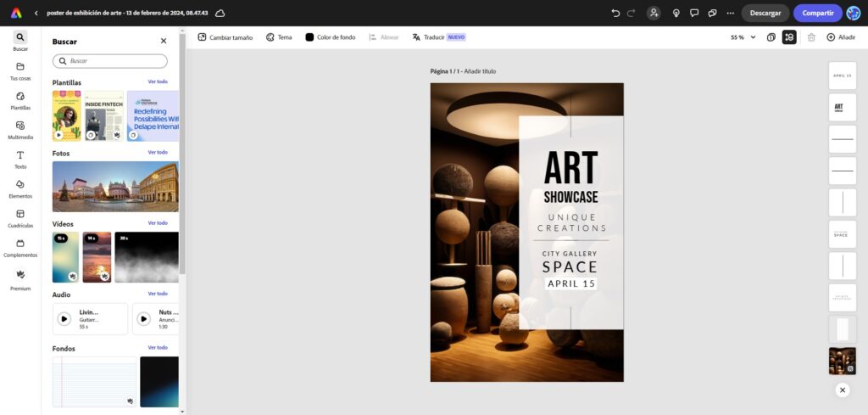Image resolution: width=868 pixels, height=415 pixels.
Task: Click the Descargar button
Action: click(765, 13)
